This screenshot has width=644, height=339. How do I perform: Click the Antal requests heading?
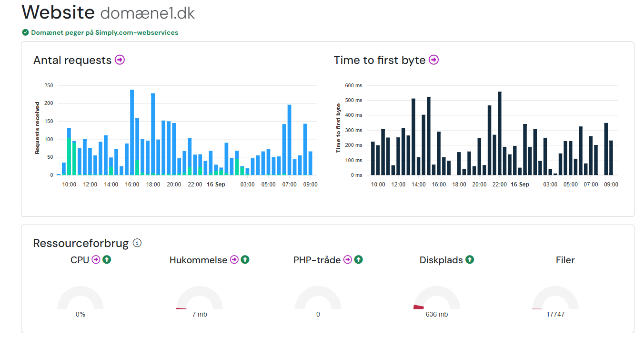click(x=72, y=60)
